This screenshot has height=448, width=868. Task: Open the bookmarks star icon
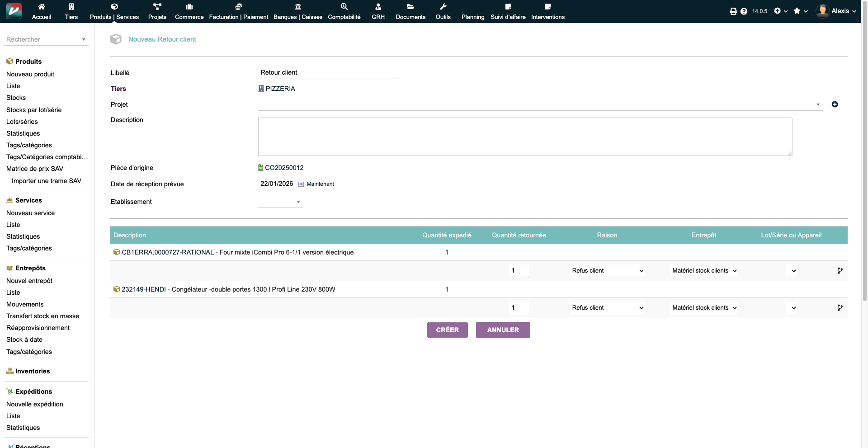coord(797,11)
